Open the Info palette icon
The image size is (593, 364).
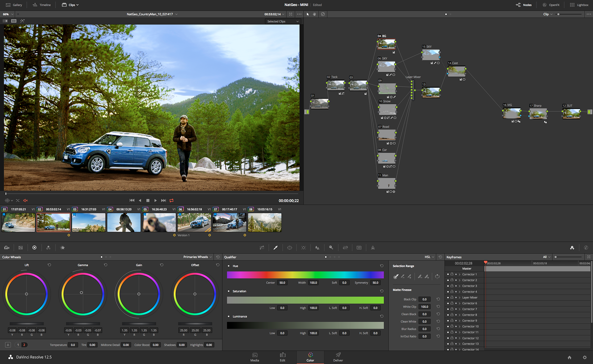pos(586,248)
